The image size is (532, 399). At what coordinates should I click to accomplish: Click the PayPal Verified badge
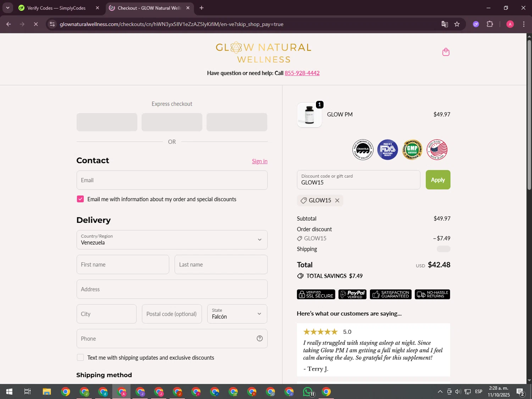pos(353,294)
